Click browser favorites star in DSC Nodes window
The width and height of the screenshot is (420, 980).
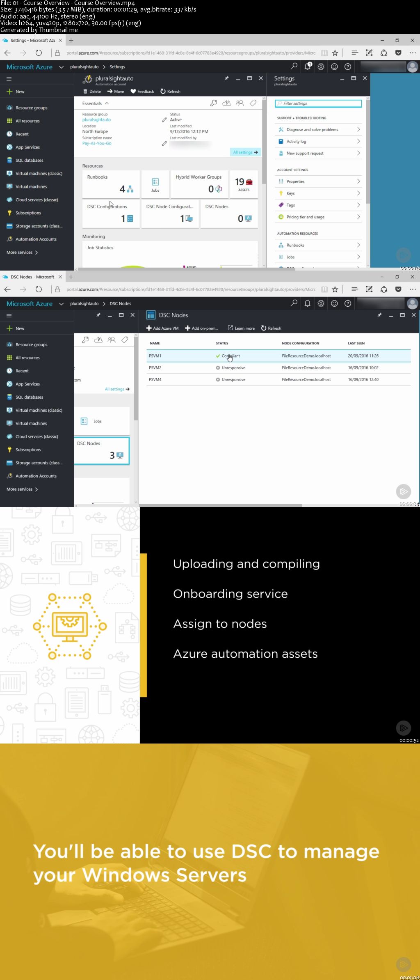point(335,289)
